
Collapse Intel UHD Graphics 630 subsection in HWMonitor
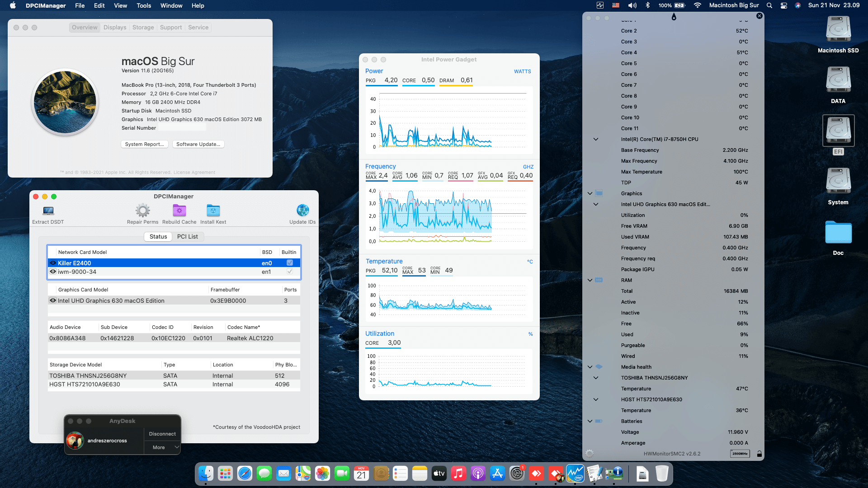tap(596, 204)
